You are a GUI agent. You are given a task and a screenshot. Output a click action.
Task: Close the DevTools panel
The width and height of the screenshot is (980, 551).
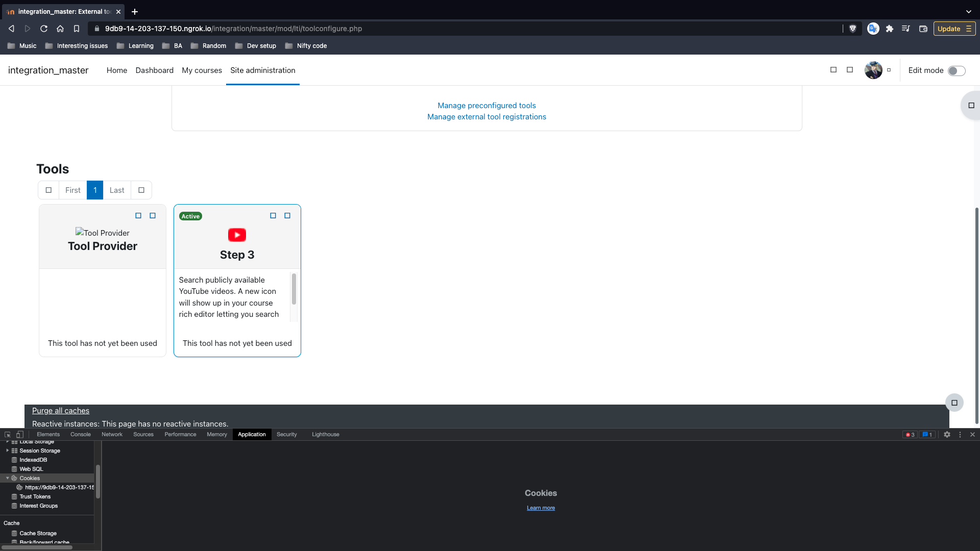[x=972, y=435]
